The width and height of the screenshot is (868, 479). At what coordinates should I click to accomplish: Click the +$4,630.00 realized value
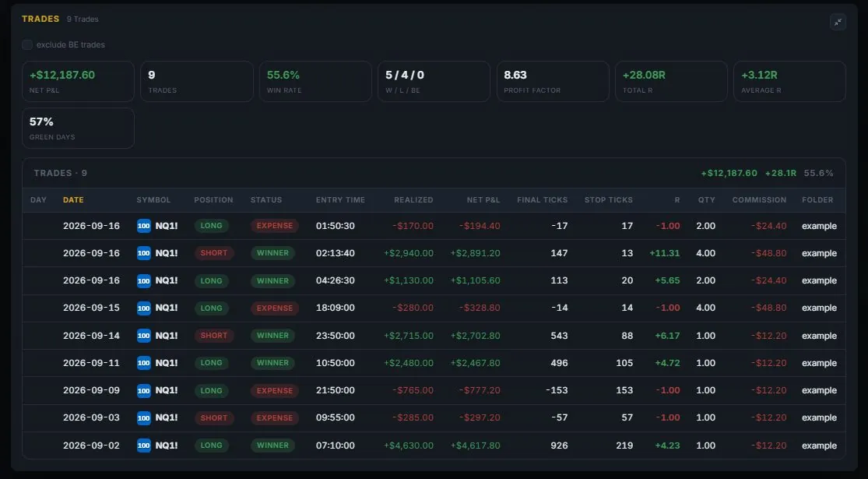409,446
